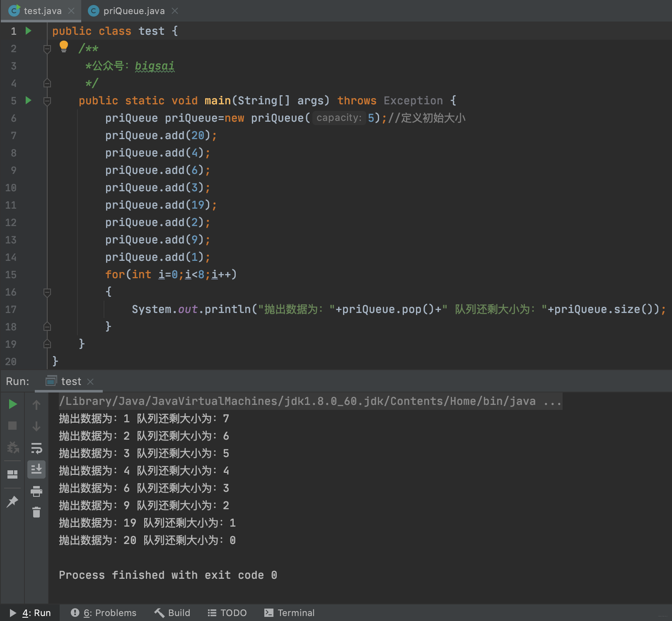This screenshot has width=672, height=621.
Task: Click the for loop header on line 15
Action: [171, 274]
